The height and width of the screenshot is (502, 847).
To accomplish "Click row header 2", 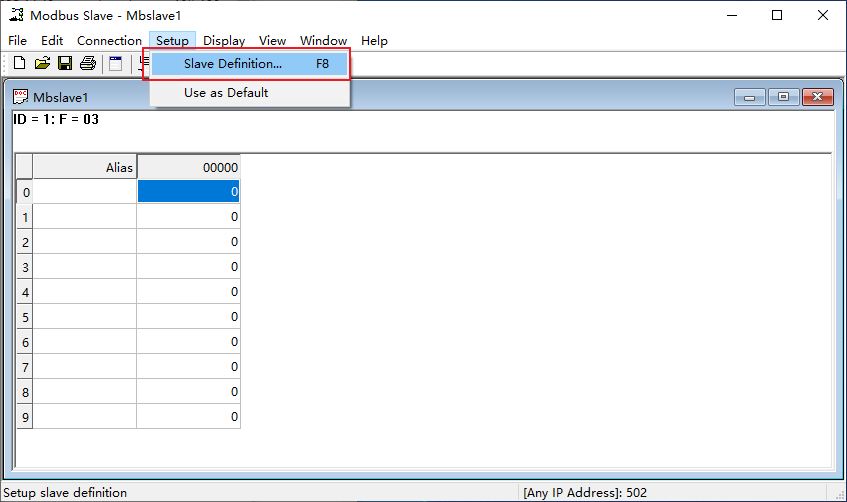I will pos(25,242).
